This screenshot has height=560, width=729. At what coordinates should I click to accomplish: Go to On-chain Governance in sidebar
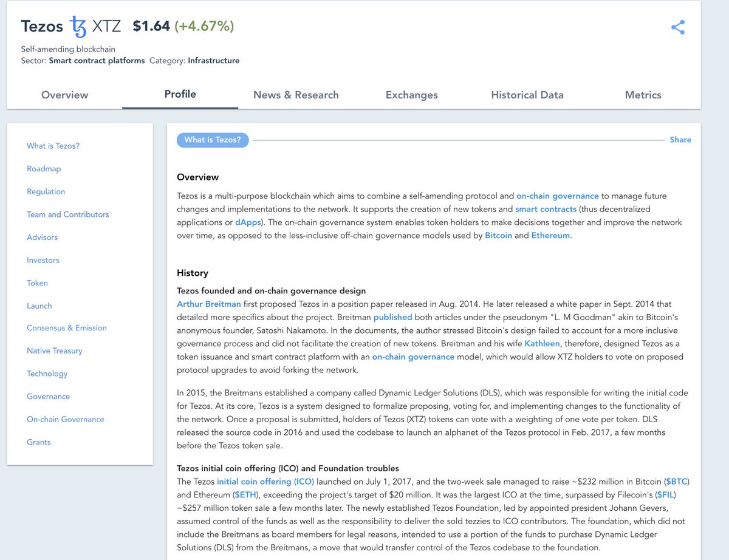[x=66, y=419]
